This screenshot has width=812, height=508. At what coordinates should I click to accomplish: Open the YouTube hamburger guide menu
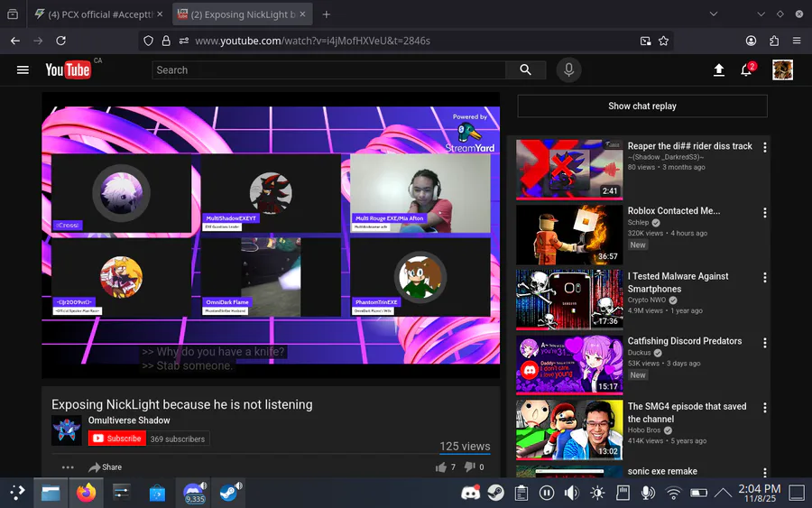(23, 69)
